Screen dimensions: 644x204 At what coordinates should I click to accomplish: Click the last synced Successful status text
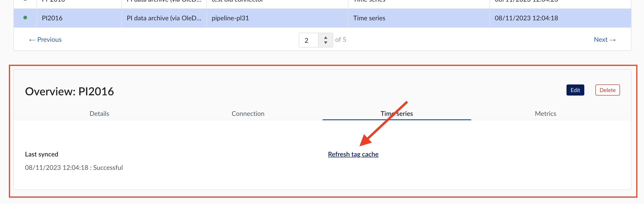(x=74, y=168)
